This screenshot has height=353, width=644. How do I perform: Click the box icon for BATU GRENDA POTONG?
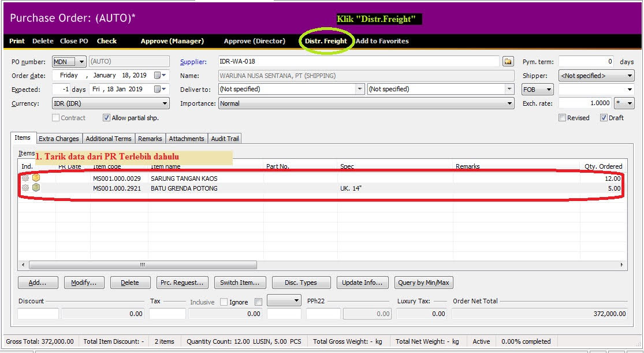tap(36, 188)
